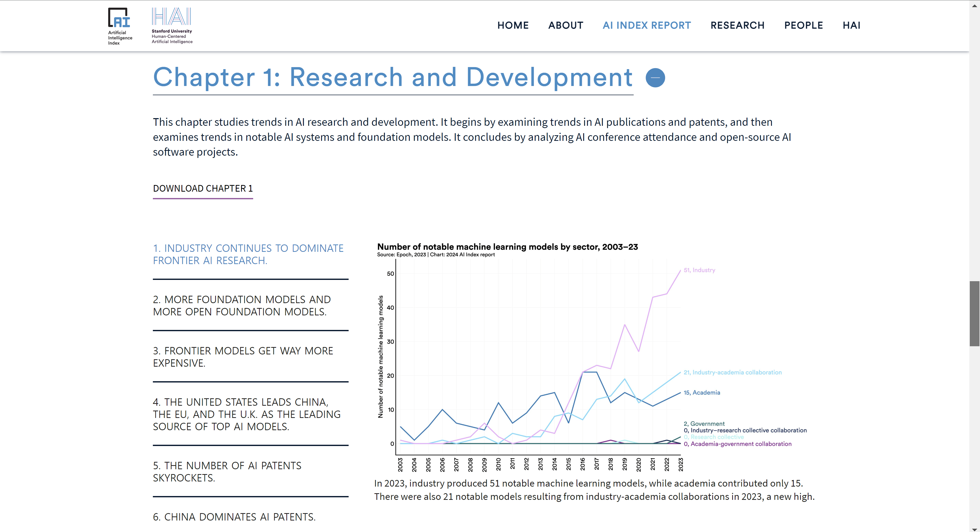Click the Chapter 1: Research and Development heading
The height and width of the screenshot is (532, 980).
click(x=393, y=78)
